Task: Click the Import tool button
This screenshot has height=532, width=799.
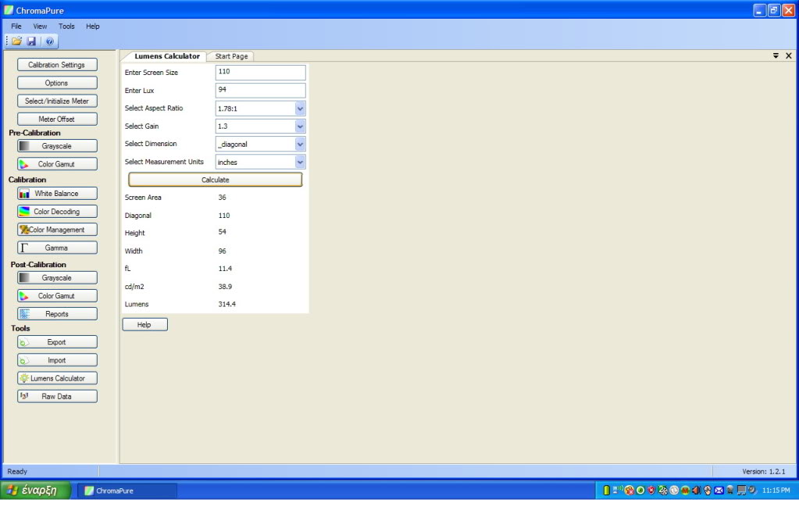Action: click(57, 360)
